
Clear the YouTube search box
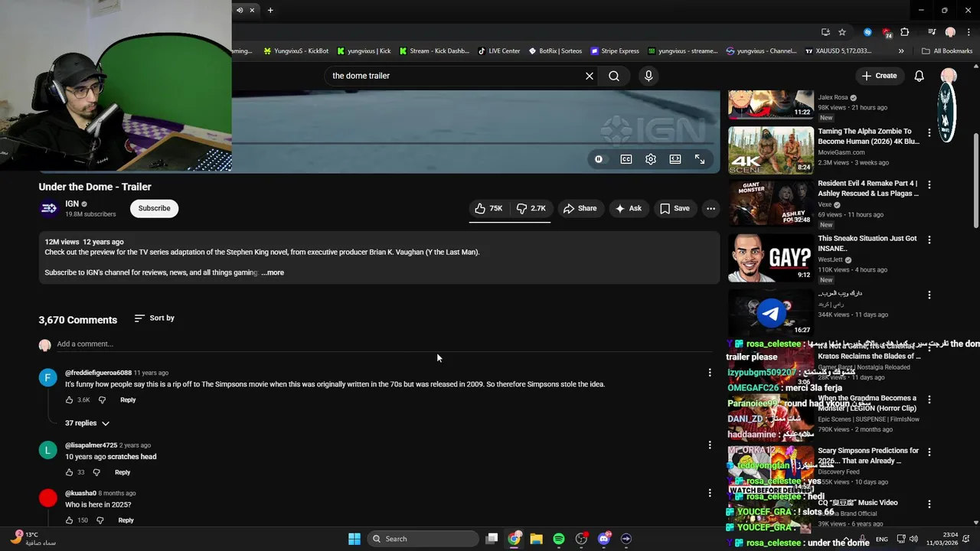590,76
